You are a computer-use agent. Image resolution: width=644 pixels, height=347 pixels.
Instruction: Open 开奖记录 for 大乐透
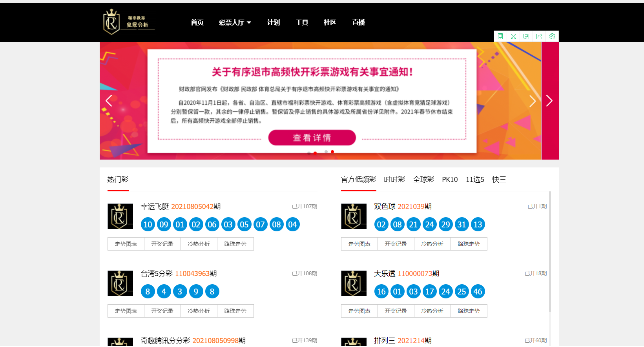[396, 311]
